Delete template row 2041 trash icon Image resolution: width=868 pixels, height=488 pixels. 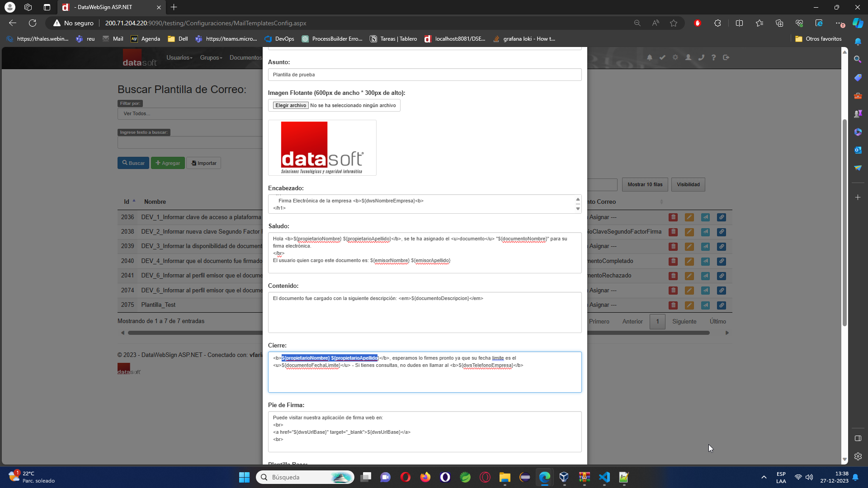click(673, 276)
